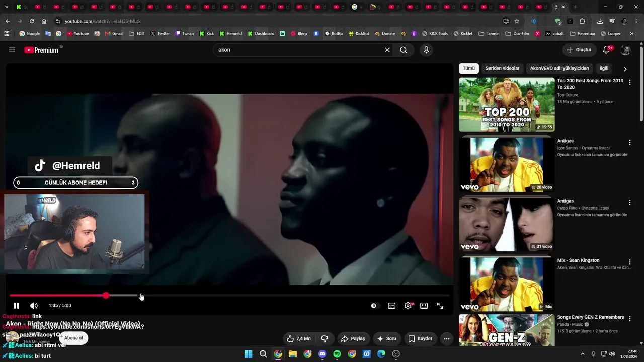Screen dimensions: 644x362
Task: Switch to theater mode
Action: click(x=424, y=305)
